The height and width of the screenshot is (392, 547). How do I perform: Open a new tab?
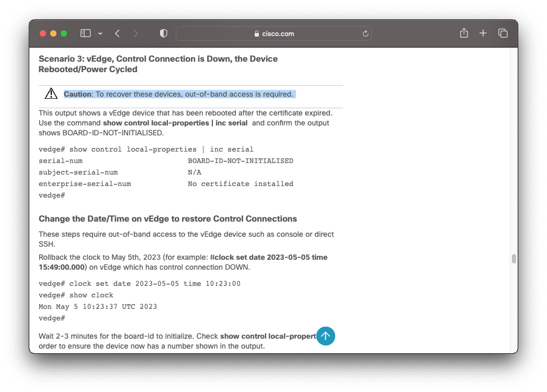pos(483,33)
